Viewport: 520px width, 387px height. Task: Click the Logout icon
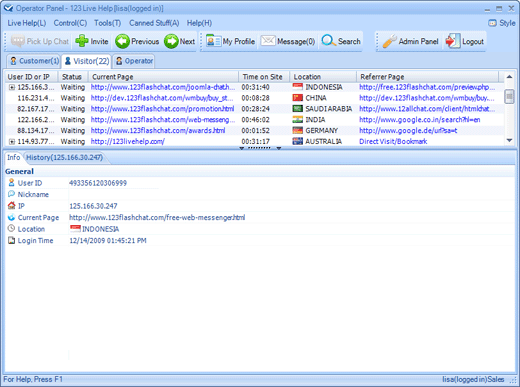pos(453,41)
